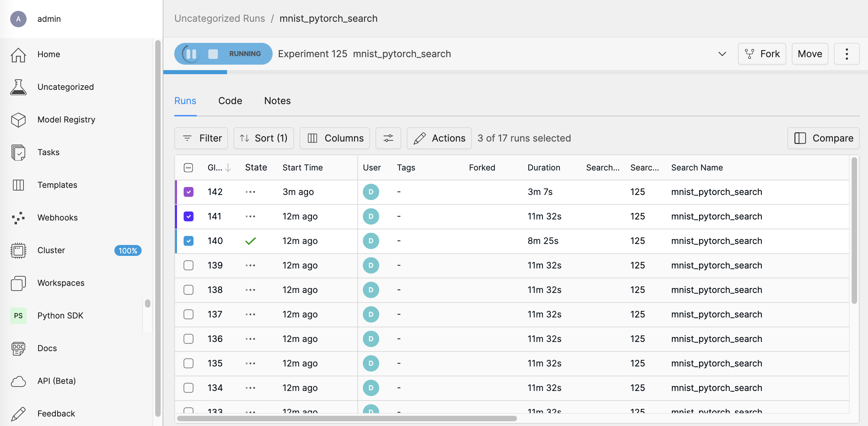This screenshot has width=868, height=426.
Task: Click user avatar D for run 142
Action: (371, 192)
